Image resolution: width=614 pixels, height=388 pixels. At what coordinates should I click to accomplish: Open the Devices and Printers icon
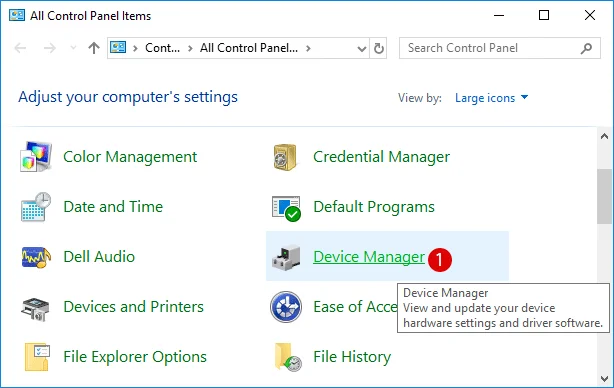click(x=36, y=309)
